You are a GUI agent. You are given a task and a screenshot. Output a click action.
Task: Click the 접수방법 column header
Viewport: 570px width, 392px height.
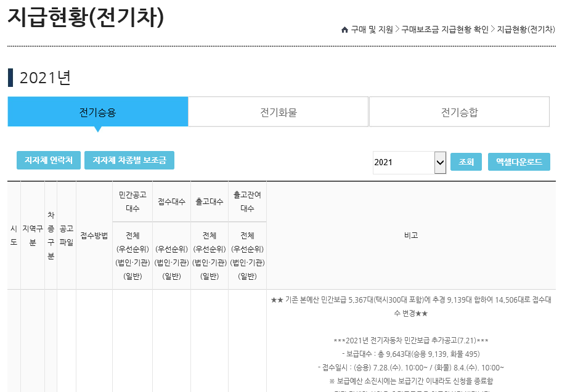(x=94, y=235)
